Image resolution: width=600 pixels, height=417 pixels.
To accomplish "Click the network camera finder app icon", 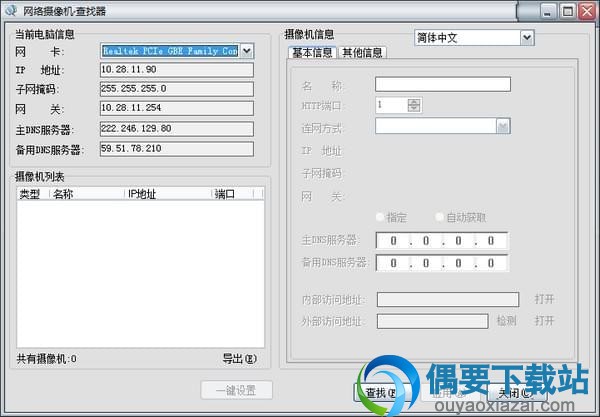I will coord(11,10).
